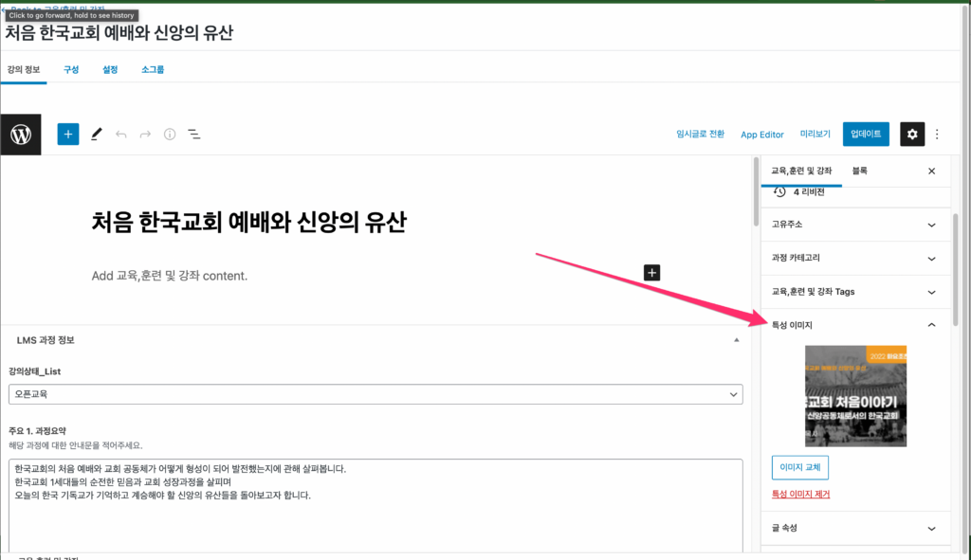Image resolution: width=971 pixels, height=560 pixels.
Task: Open the list view outline
Action: (x=193, y=135)
